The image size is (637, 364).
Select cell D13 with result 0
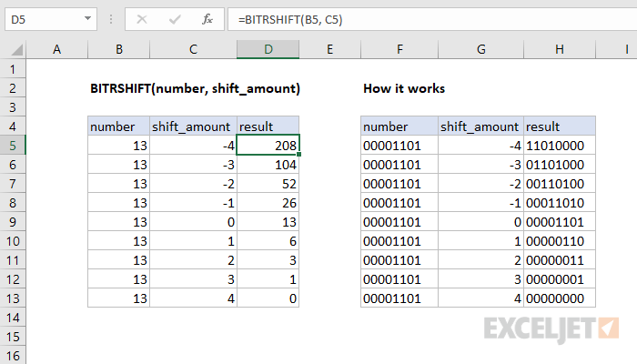(268, 298)
